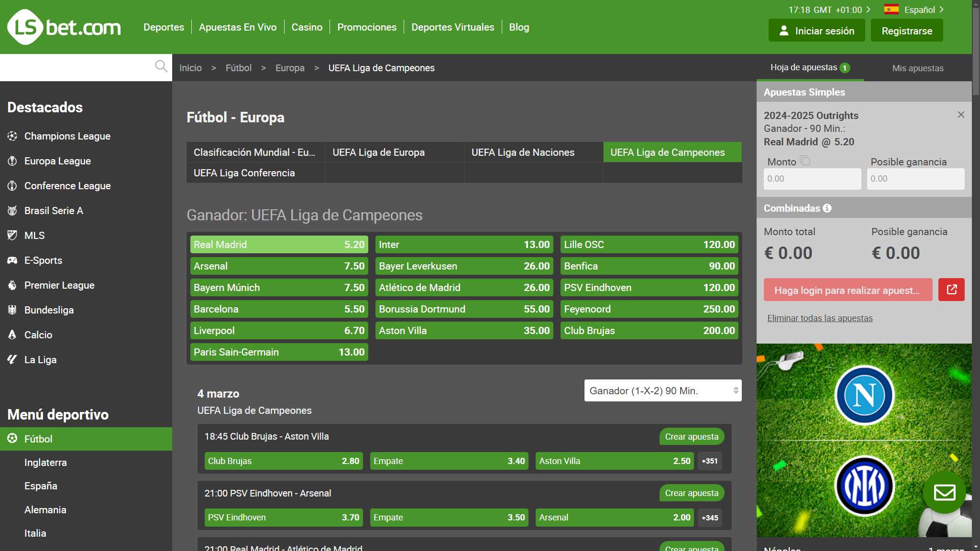The height and width of the screenshot is (551, 980).
Task: Select Arsenal 2.00 in PSV match
Action: [615, 518]
